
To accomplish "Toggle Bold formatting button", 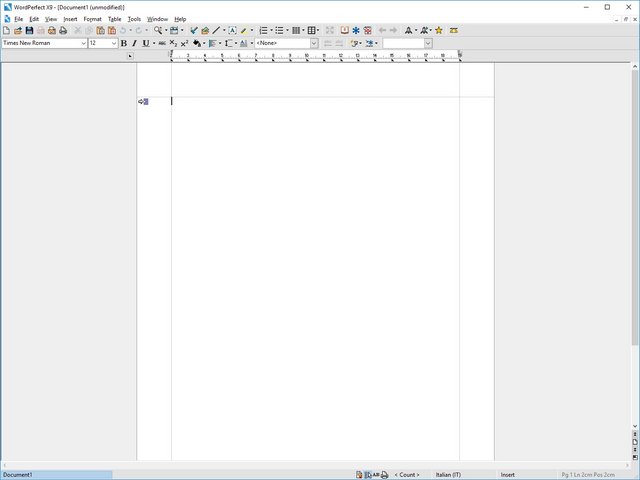I will pyautogui.click(x=124, y=43).
